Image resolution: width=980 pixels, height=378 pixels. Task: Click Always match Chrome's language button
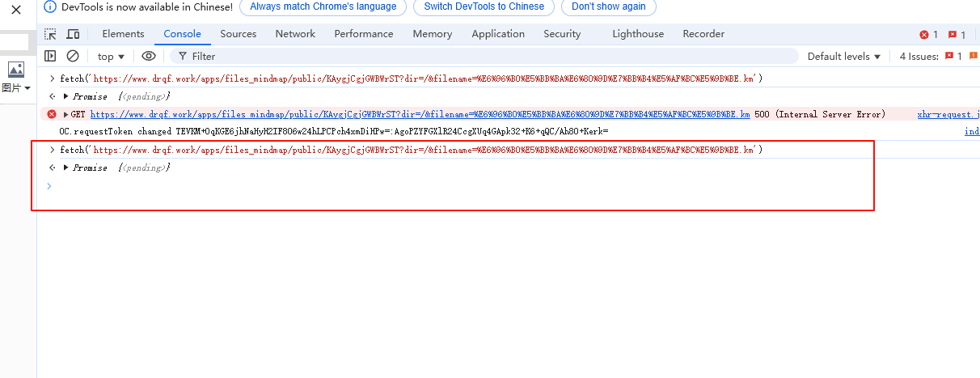pos(323,6)
